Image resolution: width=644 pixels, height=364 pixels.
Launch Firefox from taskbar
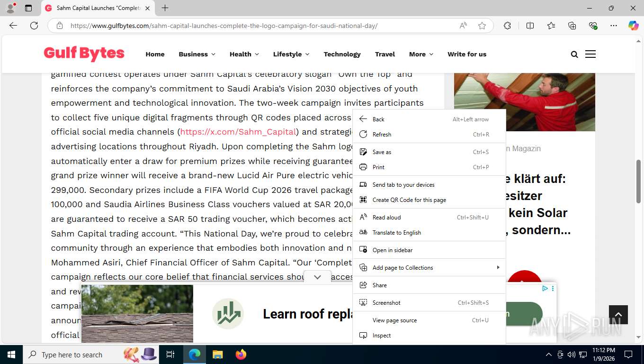(x=241, y=355)
